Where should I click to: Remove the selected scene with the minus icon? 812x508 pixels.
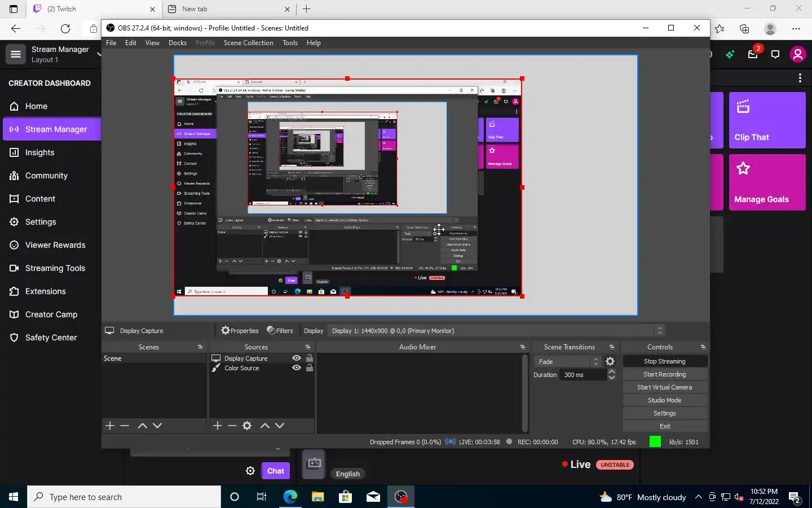coord(125,426)
